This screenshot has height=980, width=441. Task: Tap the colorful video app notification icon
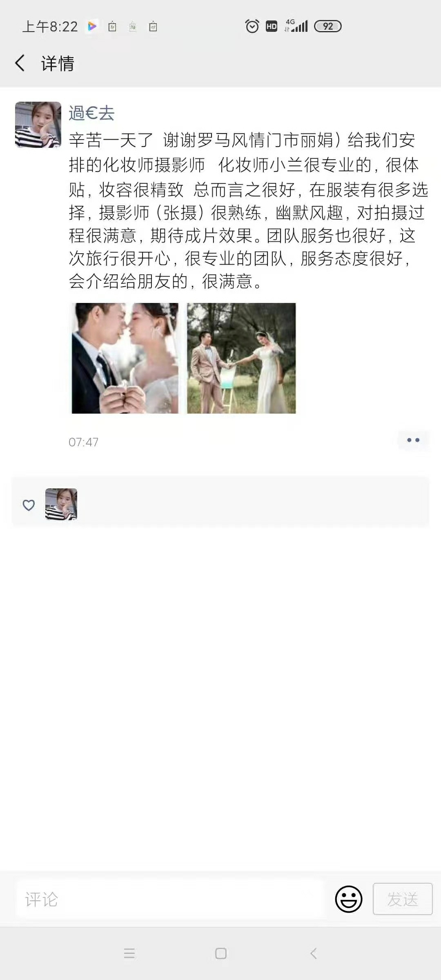92,27
